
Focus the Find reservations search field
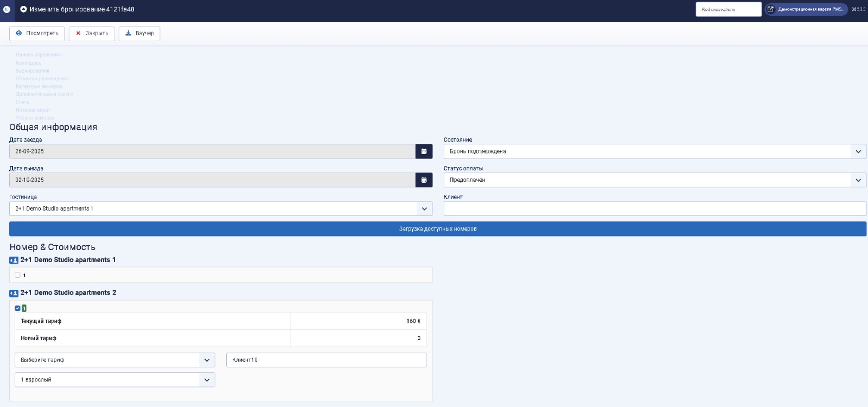[x=728, y=9]
